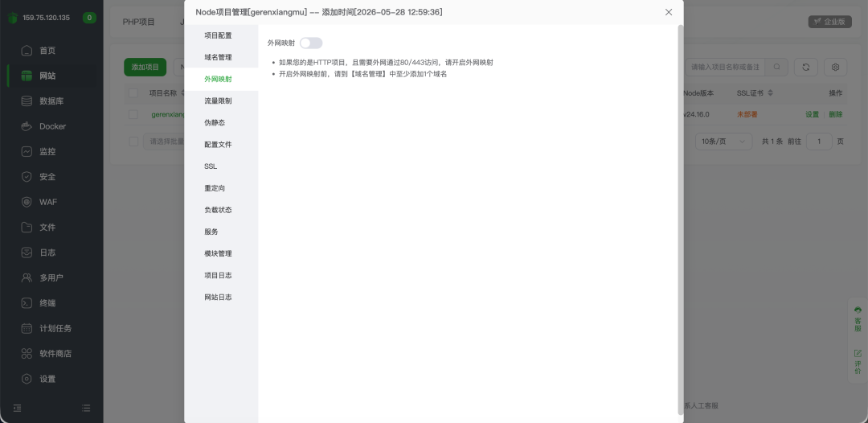This screenshot has height=423, width=868.
Task: Click the Docker sidebar icon
Action: click(x=27, y=126)
